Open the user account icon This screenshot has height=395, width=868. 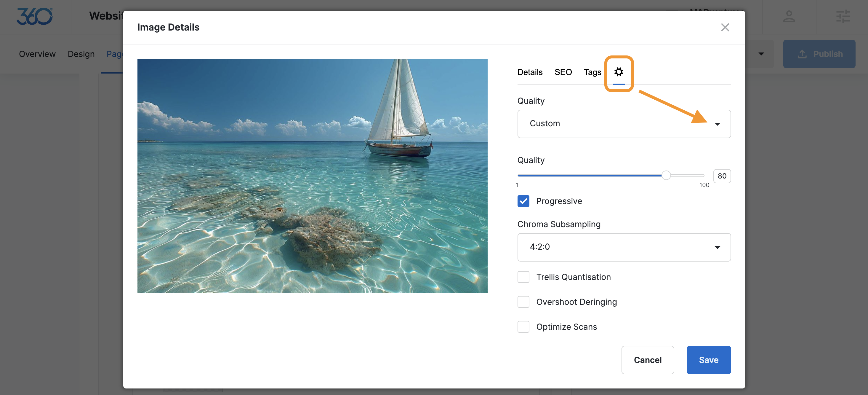(x=789, y=16)
